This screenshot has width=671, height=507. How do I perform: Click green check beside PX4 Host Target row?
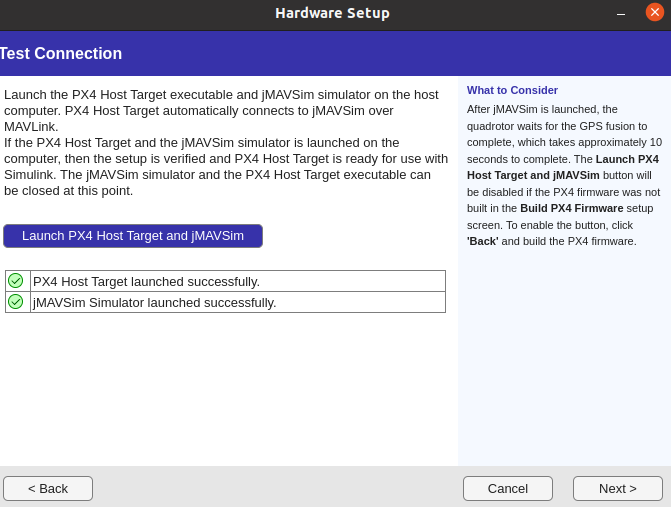[x=16, y=281]
